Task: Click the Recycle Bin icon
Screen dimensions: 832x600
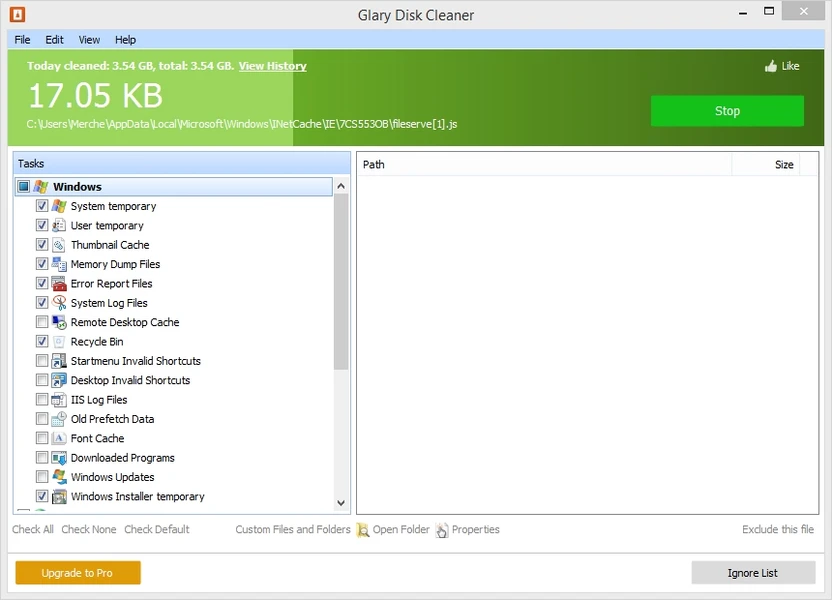Action: tap(59, 341)
